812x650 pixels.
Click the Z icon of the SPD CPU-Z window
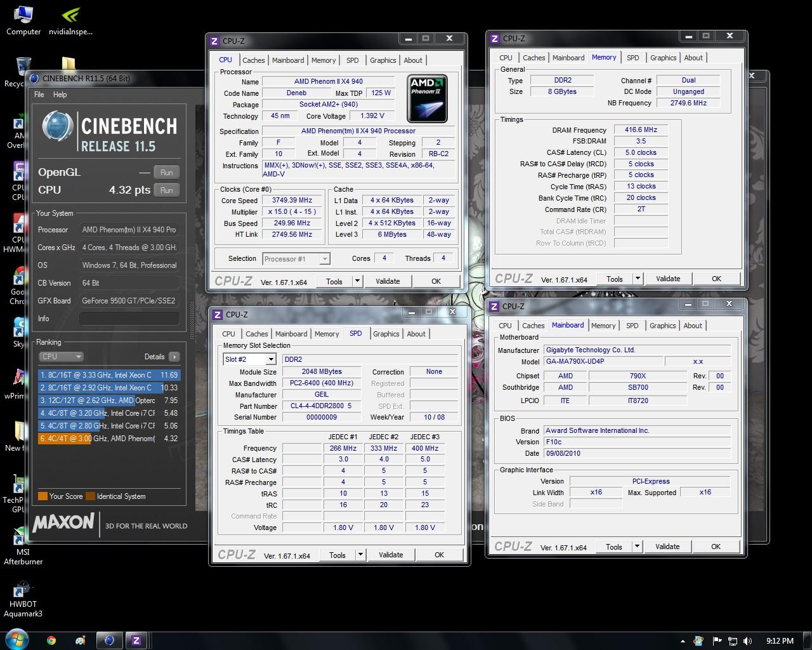click(x=218, y=315)
